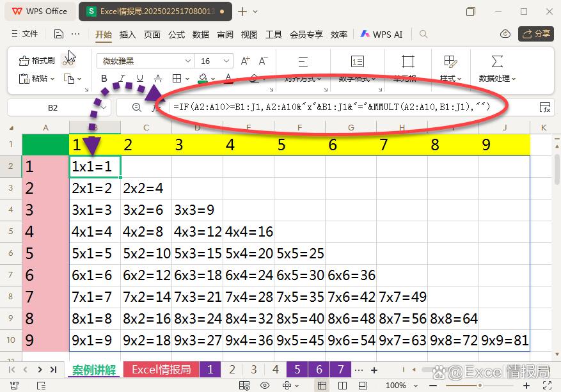Apply underline to the selection
The height and width of the screenshot is (392, 561).
point(139,77)
